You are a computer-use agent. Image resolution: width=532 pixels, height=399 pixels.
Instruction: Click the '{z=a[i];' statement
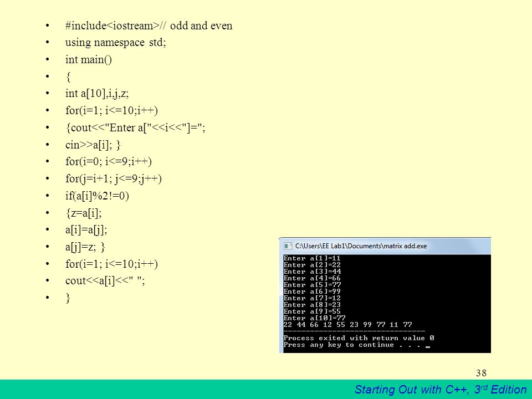84,213
